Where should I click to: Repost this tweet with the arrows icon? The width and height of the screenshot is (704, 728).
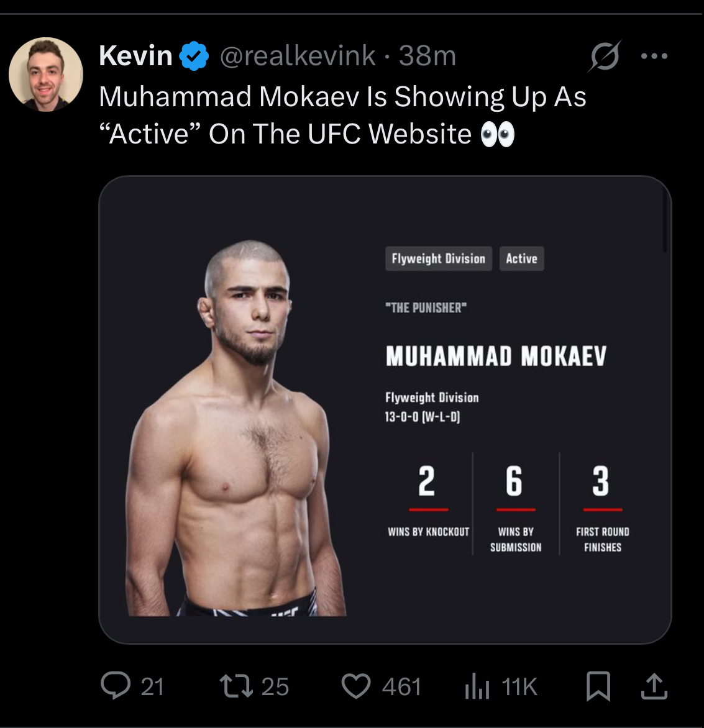(236, 686)
